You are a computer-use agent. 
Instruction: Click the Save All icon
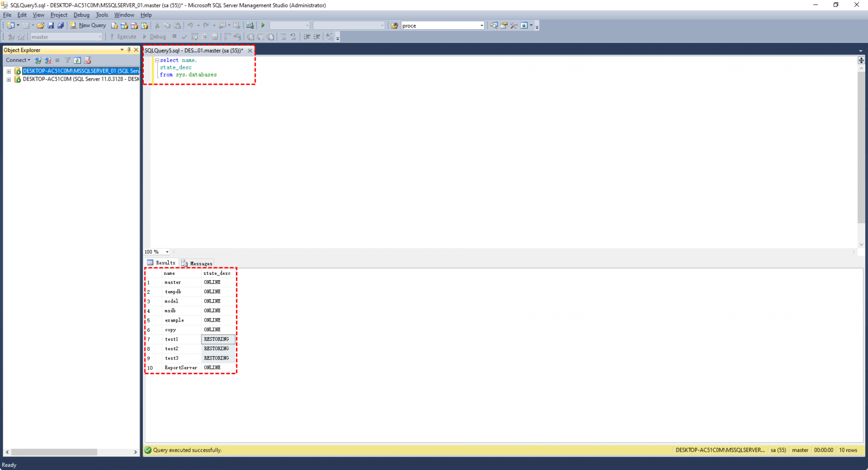click(x=61, y=25)
